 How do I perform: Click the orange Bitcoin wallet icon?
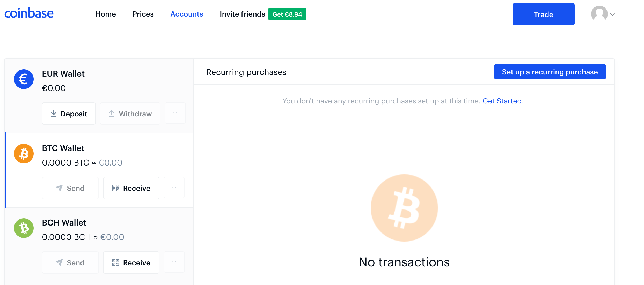[24, 154]
